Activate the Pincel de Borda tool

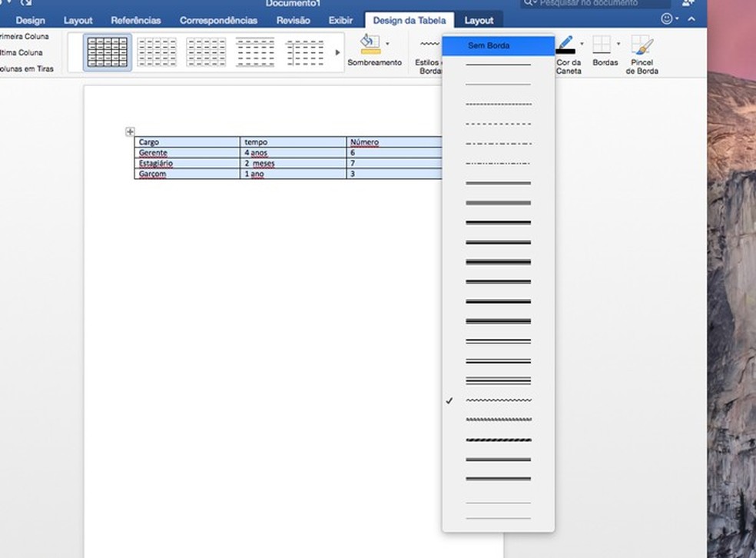pos(642,55)
